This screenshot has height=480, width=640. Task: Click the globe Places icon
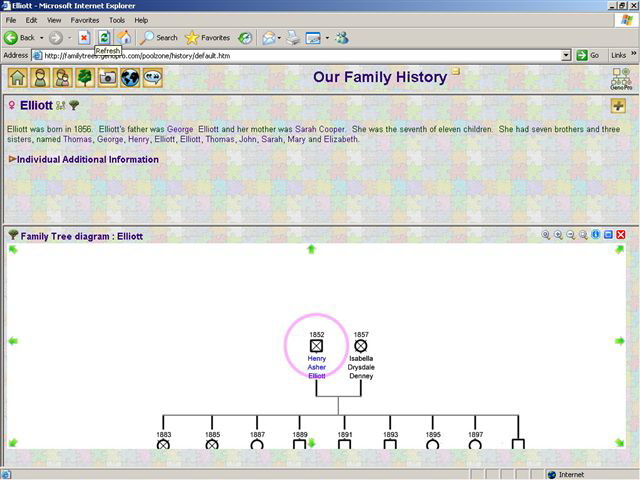(130, 78)
